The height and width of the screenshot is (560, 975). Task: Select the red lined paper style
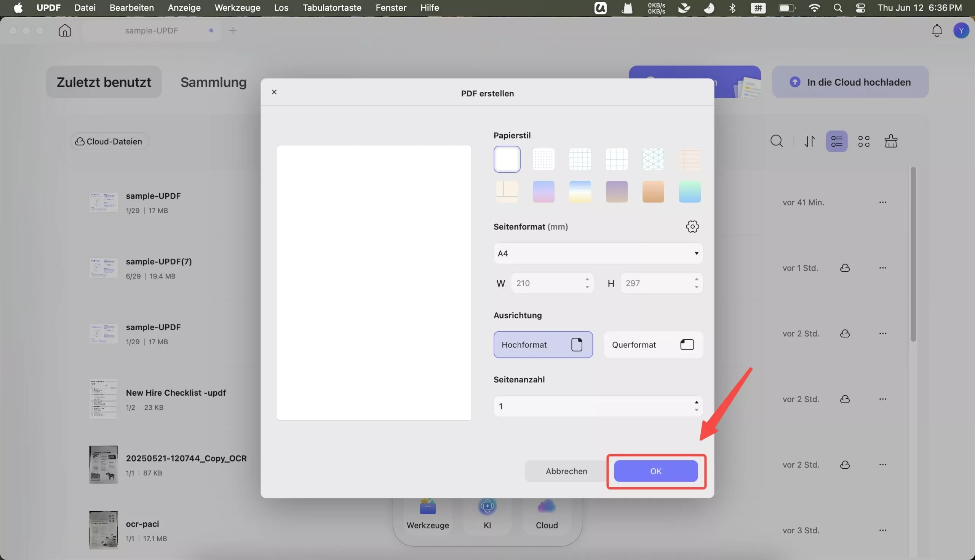pyautogui.click(x=689, y=159)
